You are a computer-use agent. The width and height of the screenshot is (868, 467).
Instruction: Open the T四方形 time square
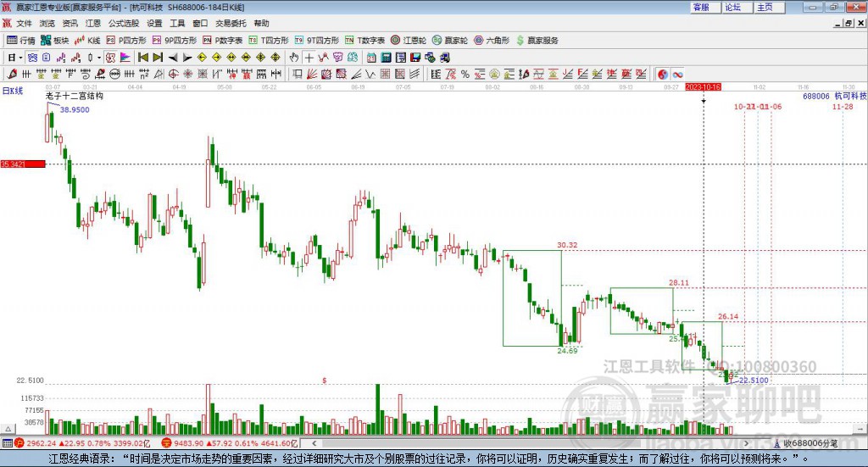click(269, 41)
